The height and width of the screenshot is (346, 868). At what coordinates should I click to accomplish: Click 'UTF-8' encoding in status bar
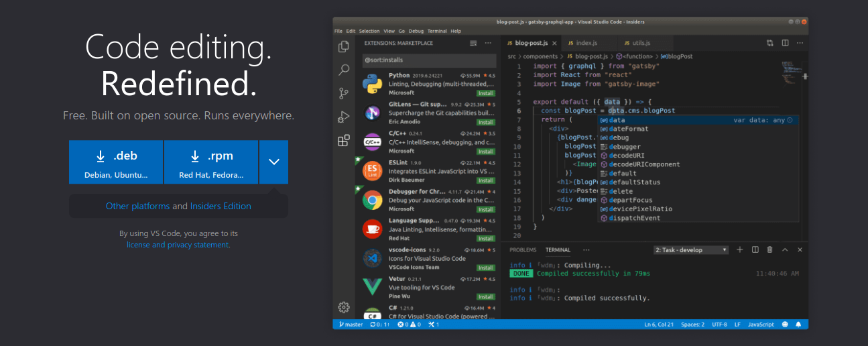(x=719, y=325)
